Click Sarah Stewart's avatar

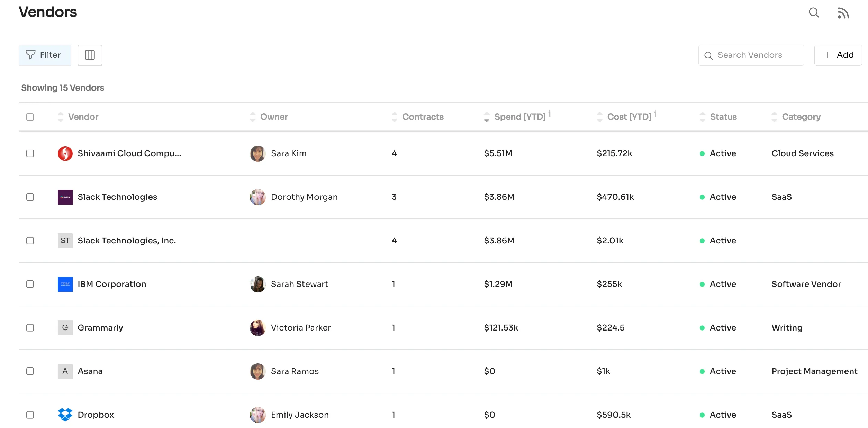pyautogui.click(x=257, y=284)
